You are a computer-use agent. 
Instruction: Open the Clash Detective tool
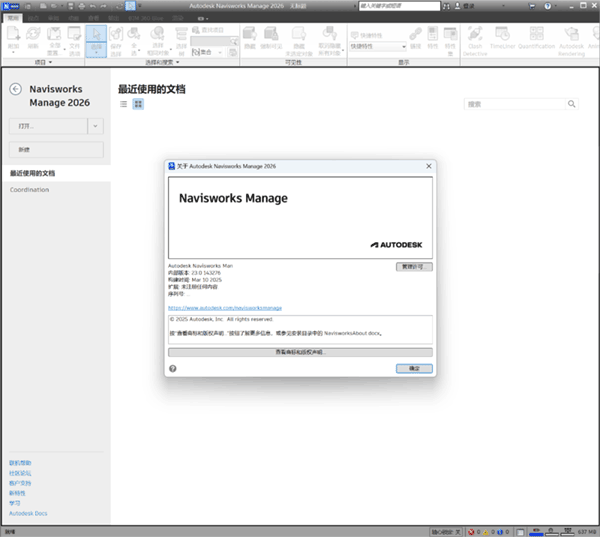point(475,34)
